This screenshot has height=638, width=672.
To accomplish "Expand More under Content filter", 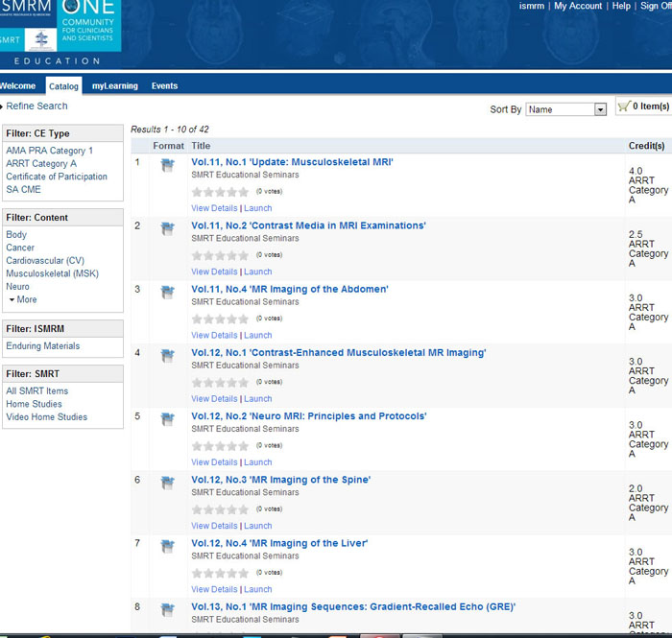I will pyautogui.click(x=22, y=300).
